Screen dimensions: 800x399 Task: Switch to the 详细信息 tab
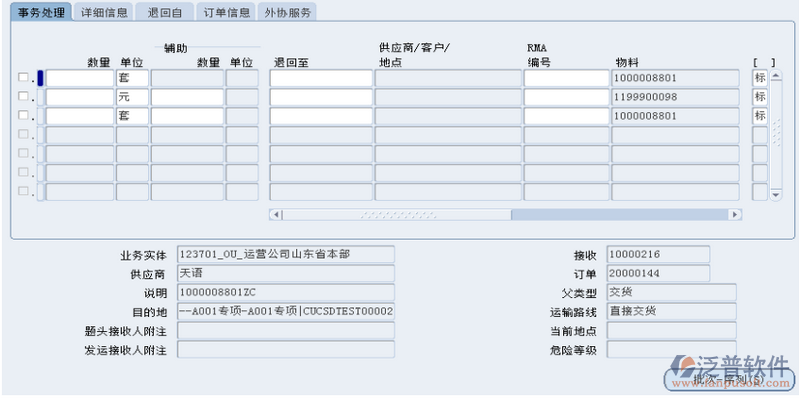click(x=104, y=12)
